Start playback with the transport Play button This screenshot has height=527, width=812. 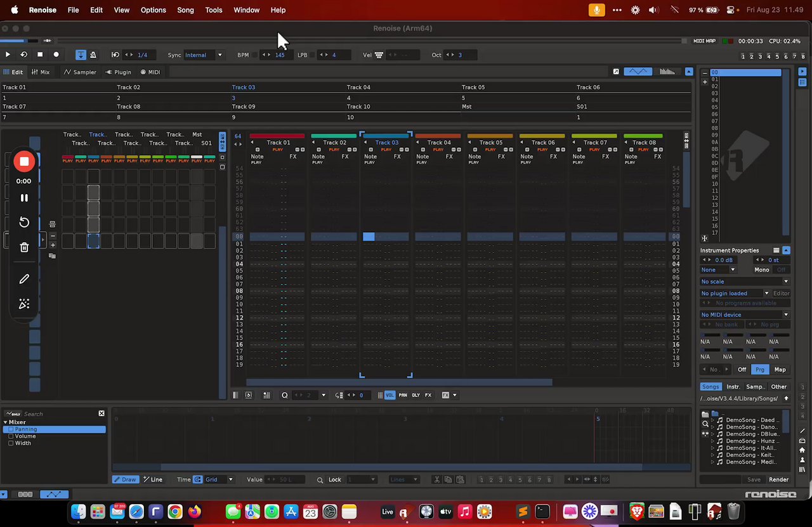coord(8,55)
